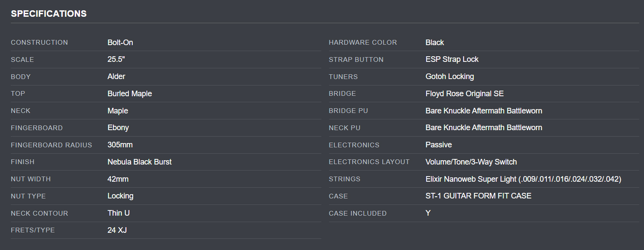The image size is (644, 250).
Task: Click the SPECIFICATIONS heading
Action: (49, 14)
